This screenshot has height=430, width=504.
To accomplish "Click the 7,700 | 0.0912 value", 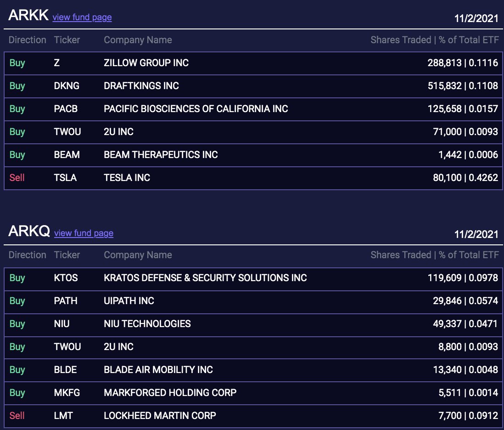I will [468, 415].
